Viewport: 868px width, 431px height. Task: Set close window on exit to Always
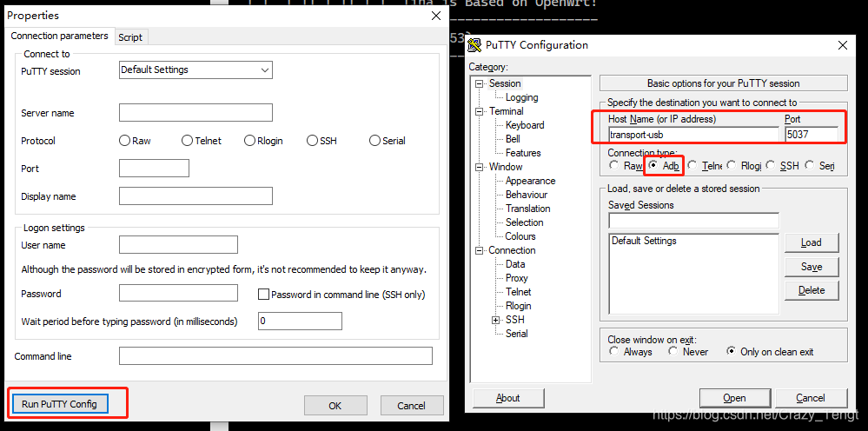(614, 352)
